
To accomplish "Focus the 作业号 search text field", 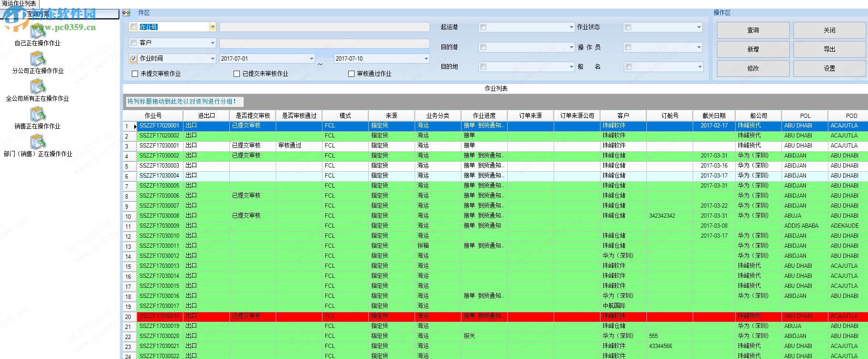I will pos(324,27).
